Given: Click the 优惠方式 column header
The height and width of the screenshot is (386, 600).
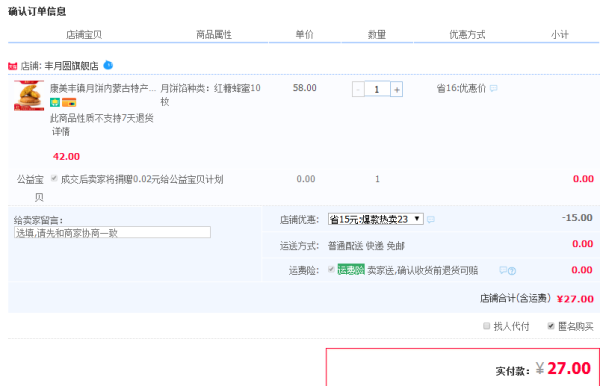Looking at the screenshot, I should tap(467, 35).
